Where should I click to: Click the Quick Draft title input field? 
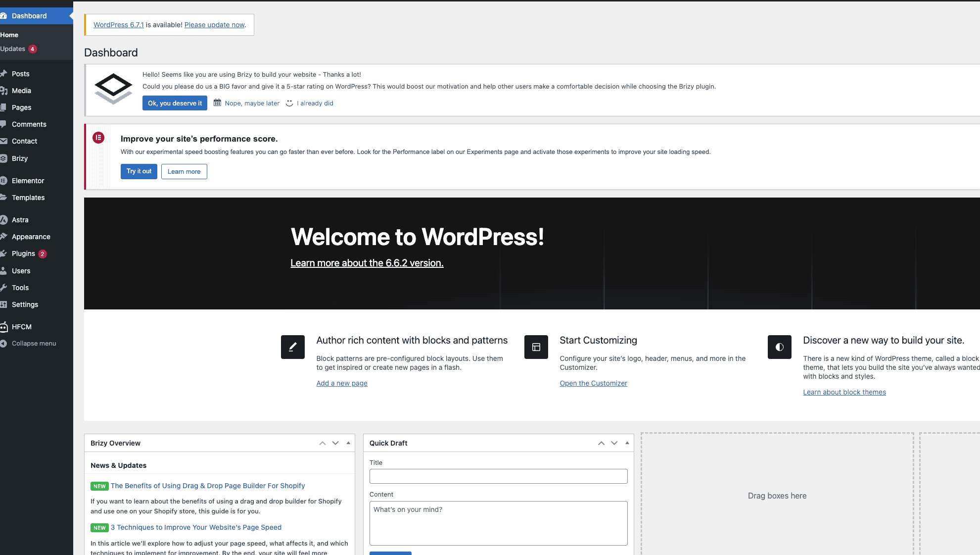coord(498,476)
